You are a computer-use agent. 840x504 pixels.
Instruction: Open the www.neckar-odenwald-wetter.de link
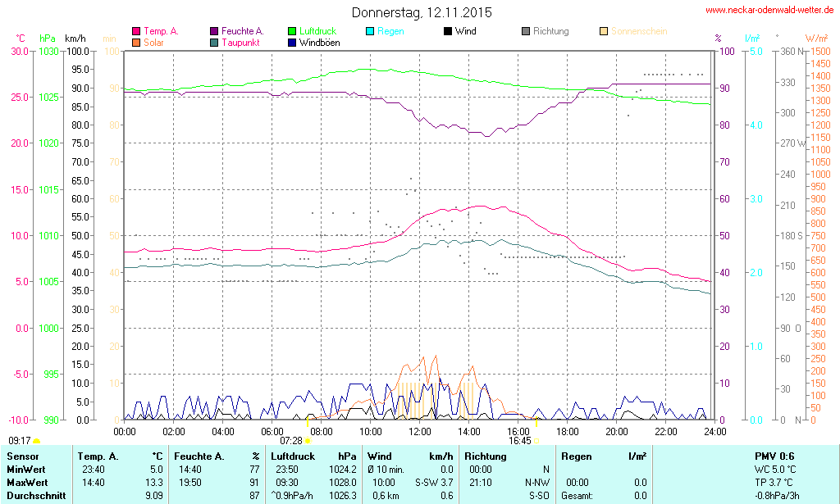coord(770,11)
